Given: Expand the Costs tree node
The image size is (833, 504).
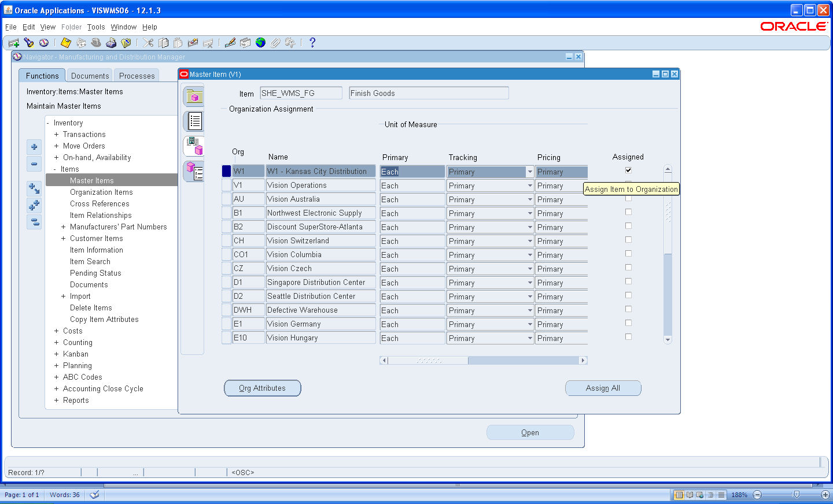Looking at the screenshot, I should pos(56,331).
